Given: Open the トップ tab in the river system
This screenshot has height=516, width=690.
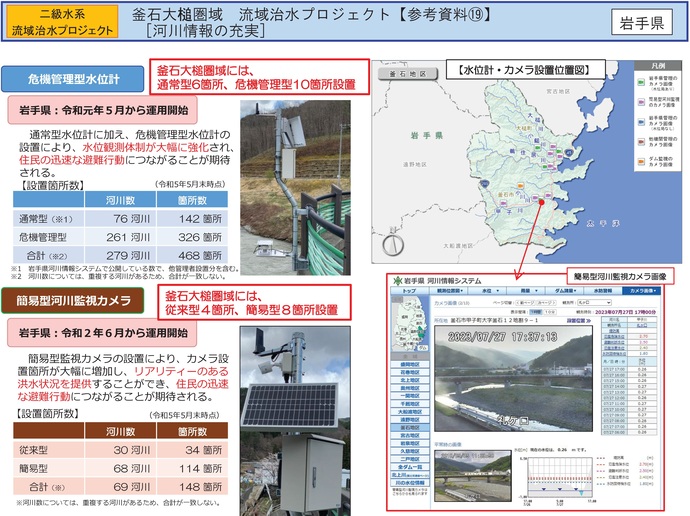Looking at the screenshot, I should (410, 291).
